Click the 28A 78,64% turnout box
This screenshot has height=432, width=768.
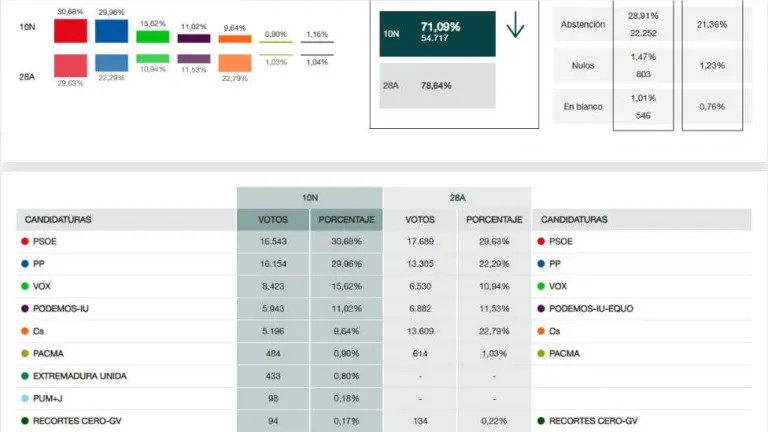(x=438, y=86)
